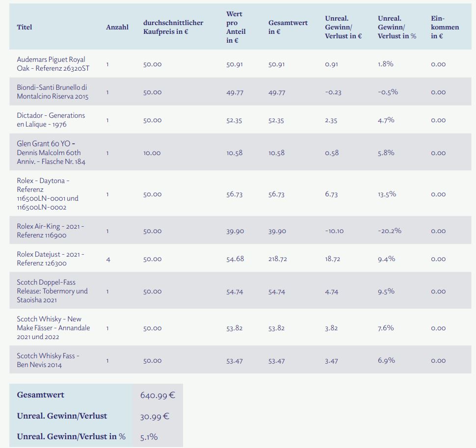
Task: Click Unreal. Gewinn/Verlust in % summary label
Action: pyautogui.click(x=71, y=436)
